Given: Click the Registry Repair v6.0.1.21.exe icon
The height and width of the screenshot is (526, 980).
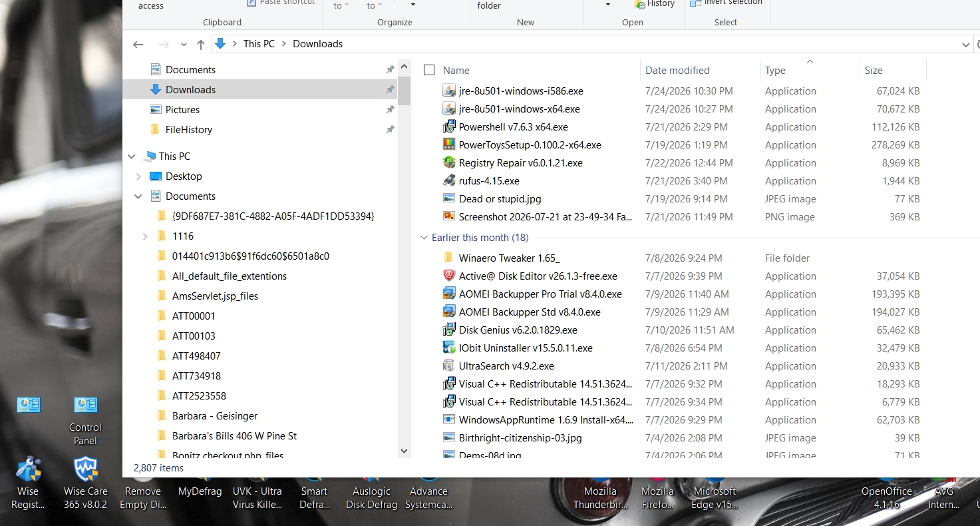Looking at the screenshot, I should [x=449, y=162].
